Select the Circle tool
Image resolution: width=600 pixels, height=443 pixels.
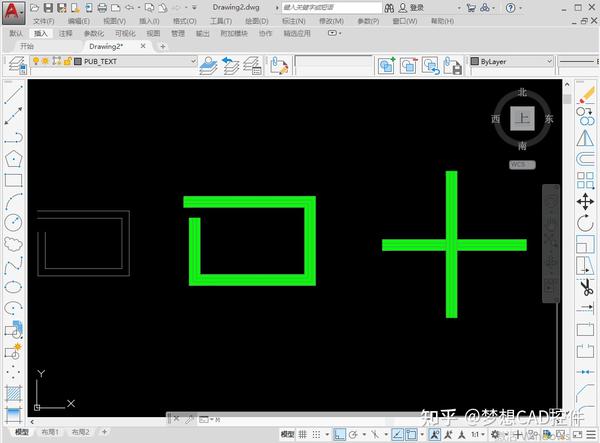coord(13,223)
